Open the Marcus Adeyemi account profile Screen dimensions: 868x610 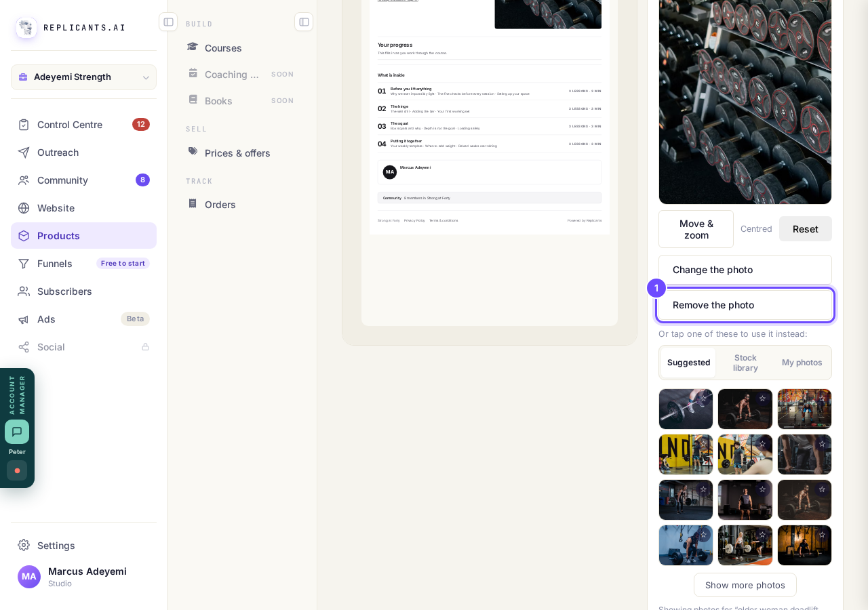83,577
